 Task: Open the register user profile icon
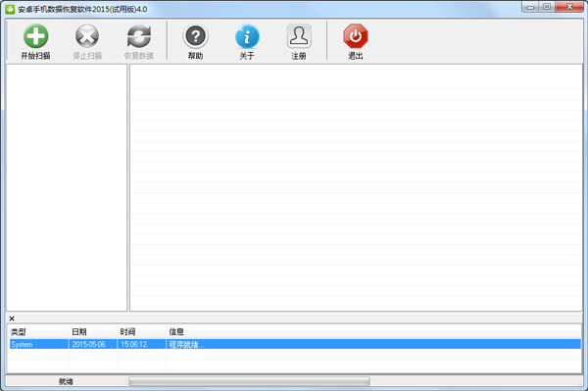click(299, 36)
